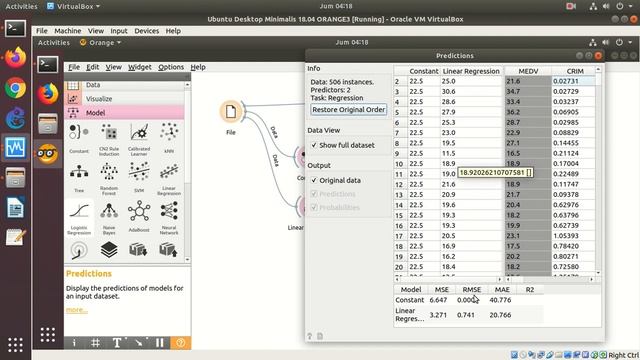This screenshot has height=360, width=640.
Task: Open Chrome from the host dock
Action: 16,88
